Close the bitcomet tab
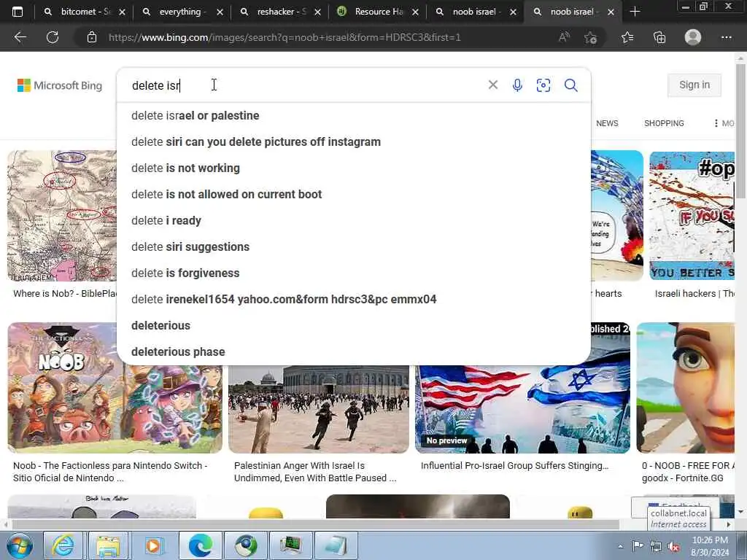747x560 pixels. (x=122, y=12)
